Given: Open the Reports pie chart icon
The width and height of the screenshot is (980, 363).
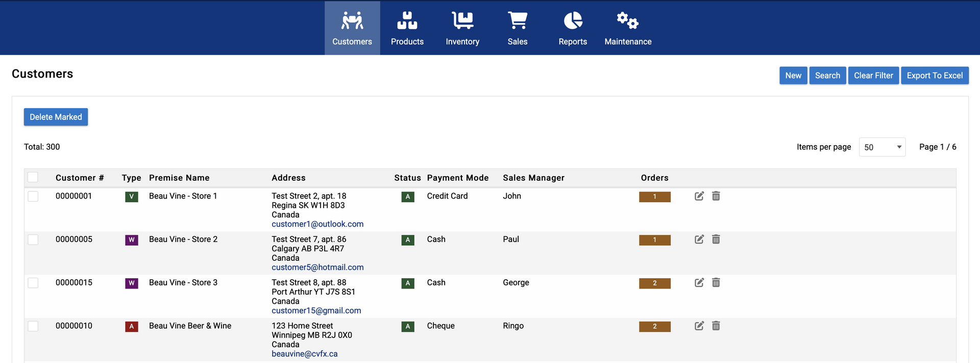Looking at the screenshot, I should 573,21.
